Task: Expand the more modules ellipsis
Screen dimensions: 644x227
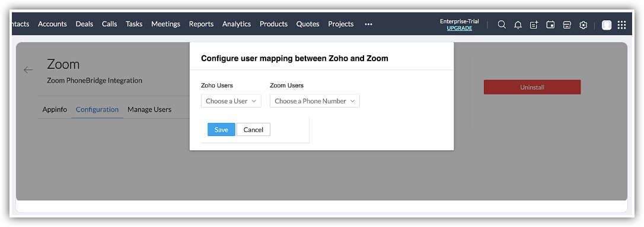Action: (x=368, y=24)
